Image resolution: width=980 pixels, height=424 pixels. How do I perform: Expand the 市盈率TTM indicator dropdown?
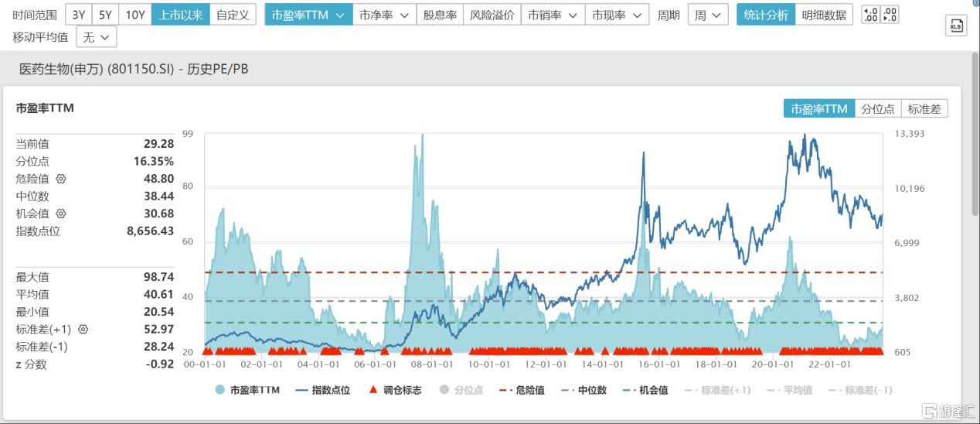308,15
